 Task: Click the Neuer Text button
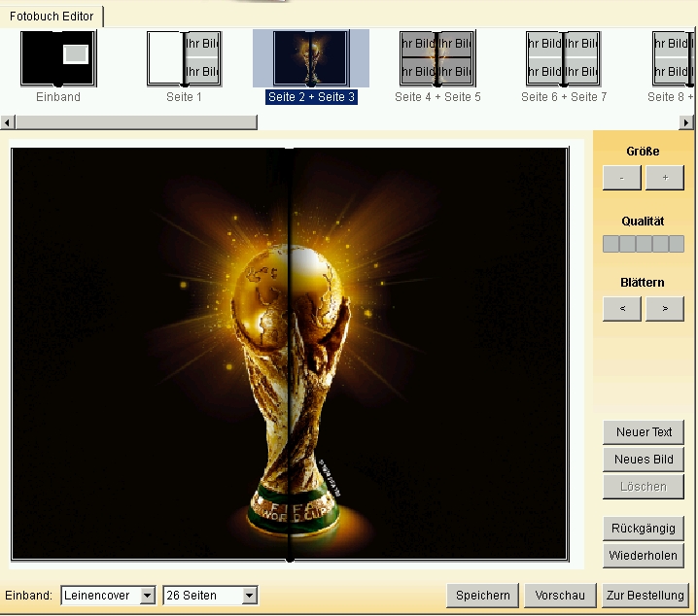pos(644,432)
